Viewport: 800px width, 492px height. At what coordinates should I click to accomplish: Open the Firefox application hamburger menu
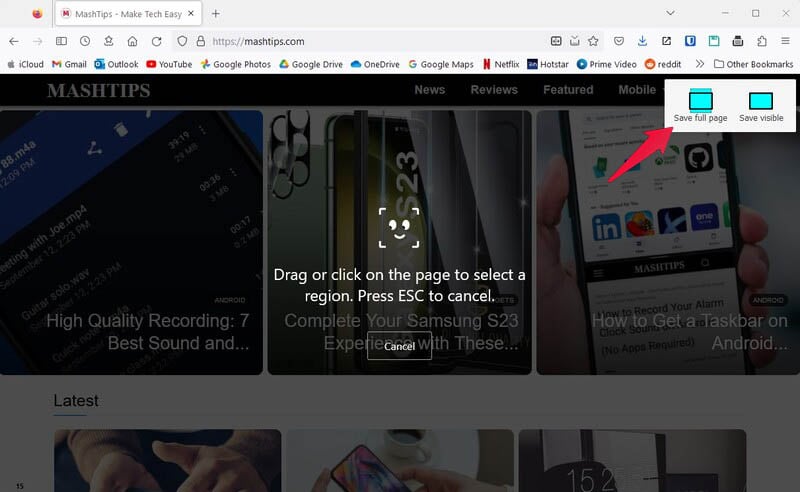click(785, 41)
